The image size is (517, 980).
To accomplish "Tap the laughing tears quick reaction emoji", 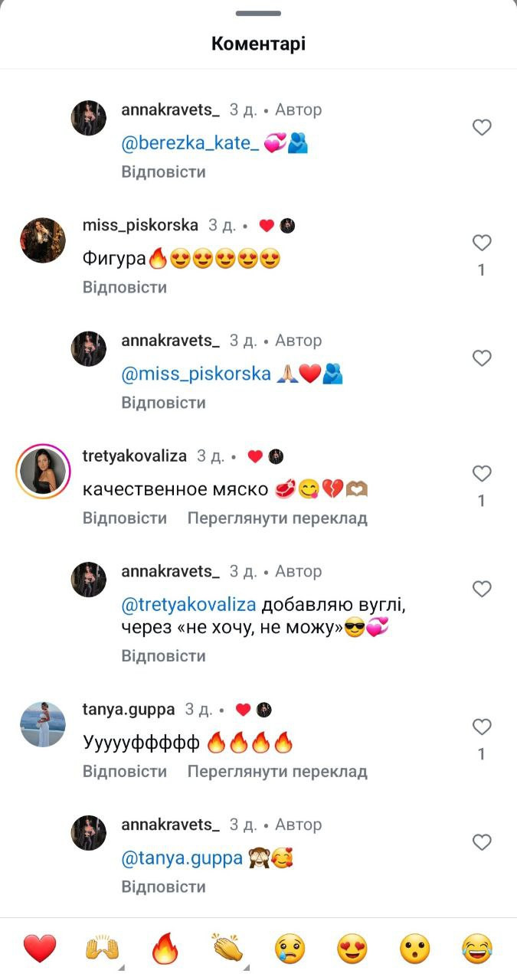I will tap(477, 949).
